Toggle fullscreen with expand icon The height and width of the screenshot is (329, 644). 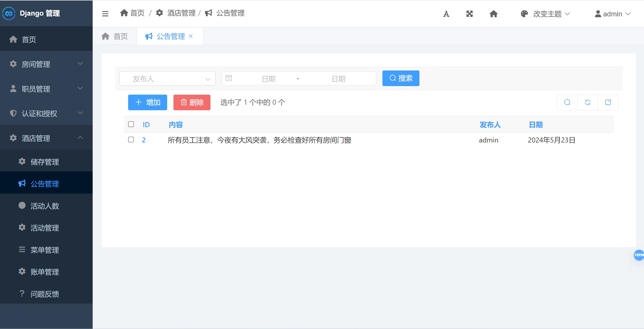pos(470,14)
